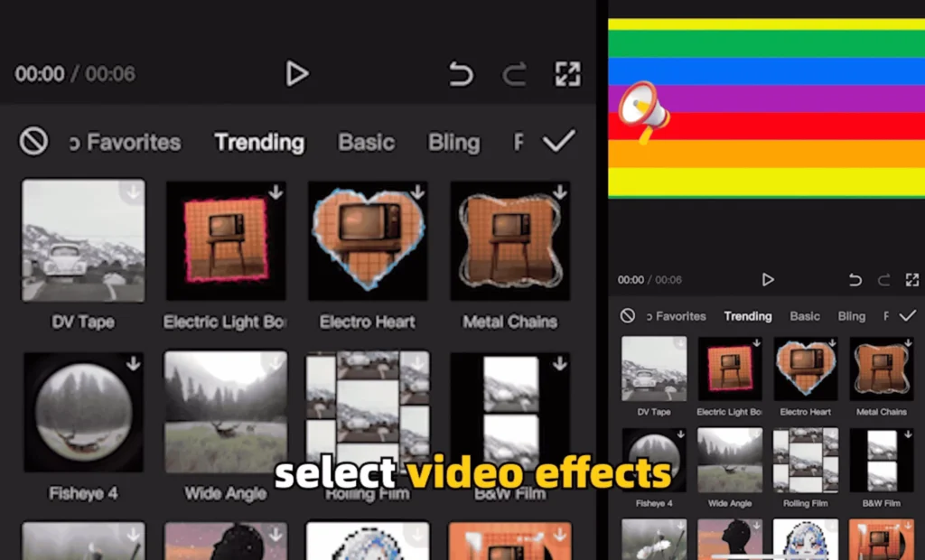Pick the large Electric Light Box thumbnail

click(x=226, y=241)
